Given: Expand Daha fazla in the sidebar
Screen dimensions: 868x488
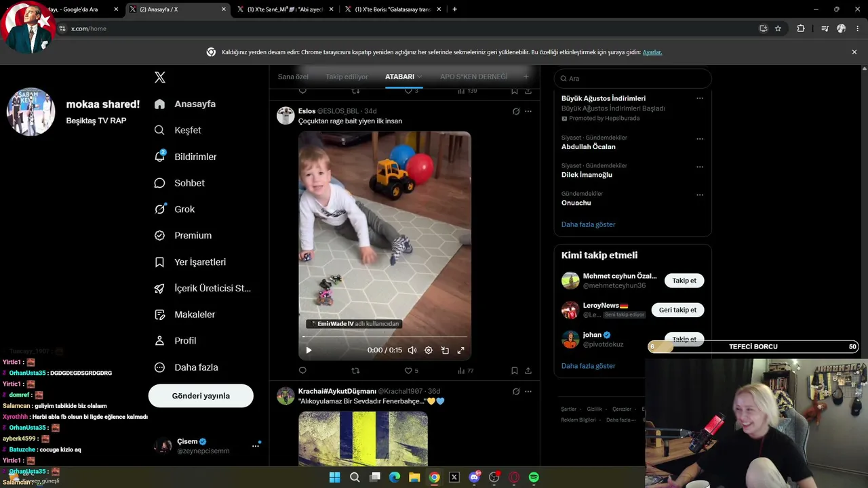Looking at the screenshot, I should 186,367.
